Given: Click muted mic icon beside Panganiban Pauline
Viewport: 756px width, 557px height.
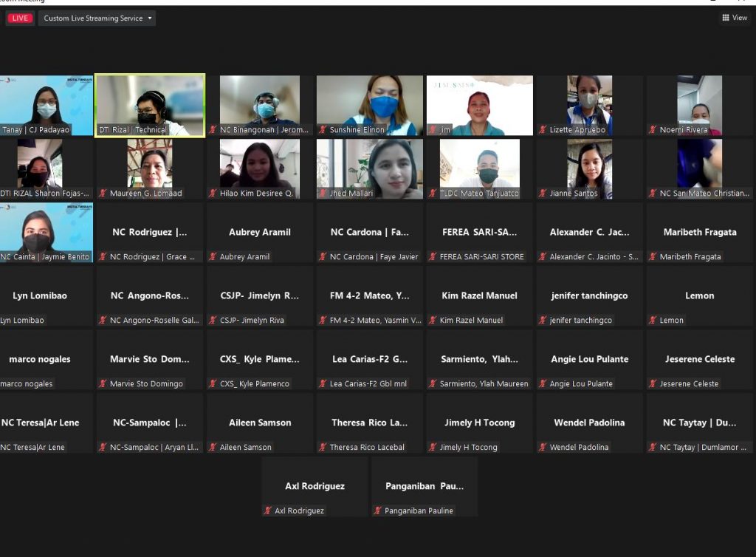Looking at the screenshot, I should coord(378,511).
